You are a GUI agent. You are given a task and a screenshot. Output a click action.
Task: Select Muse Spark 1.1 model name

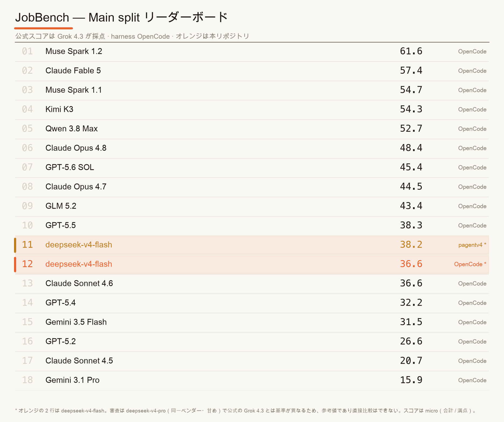tap(74, 90)
